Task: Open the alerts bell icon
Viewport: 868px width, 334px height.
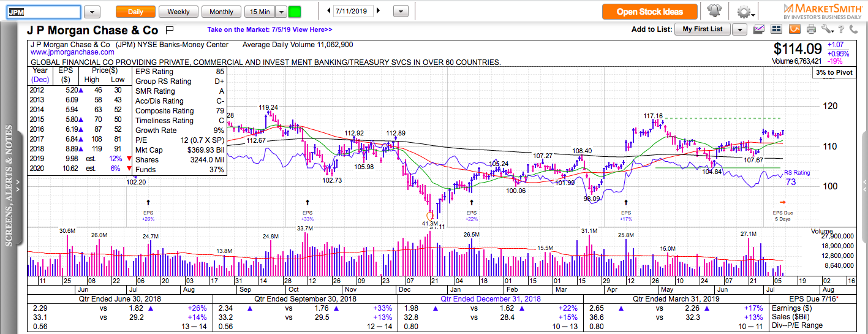Action: [x=714, y=11]
